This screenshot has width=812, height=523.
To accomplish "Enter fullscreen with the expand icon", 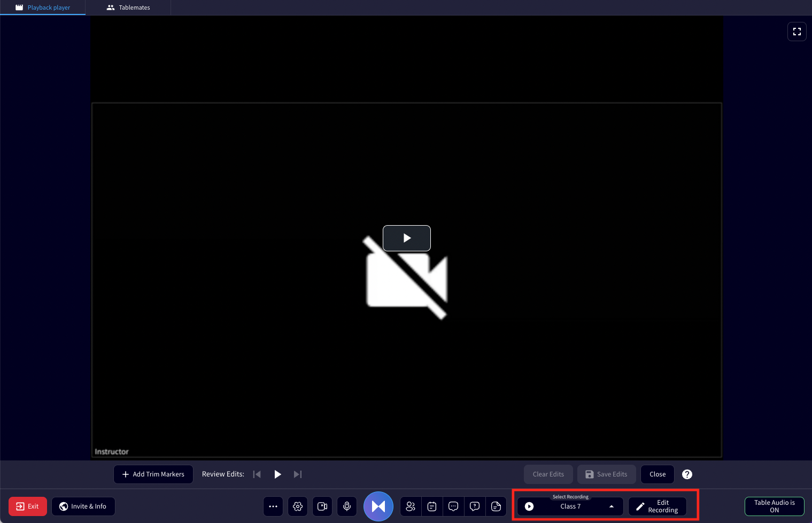I will click(796, 32).
